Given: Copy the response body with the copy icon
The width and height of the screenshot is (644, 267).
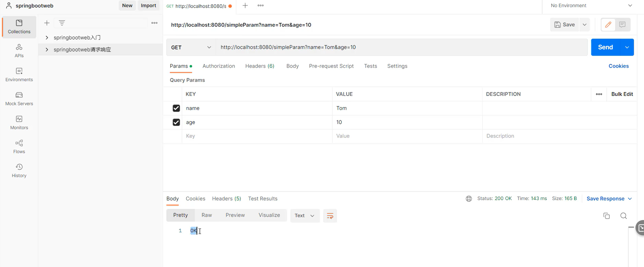Looking at the screenshot, I should pyautogui.click(x=606, y=216).
